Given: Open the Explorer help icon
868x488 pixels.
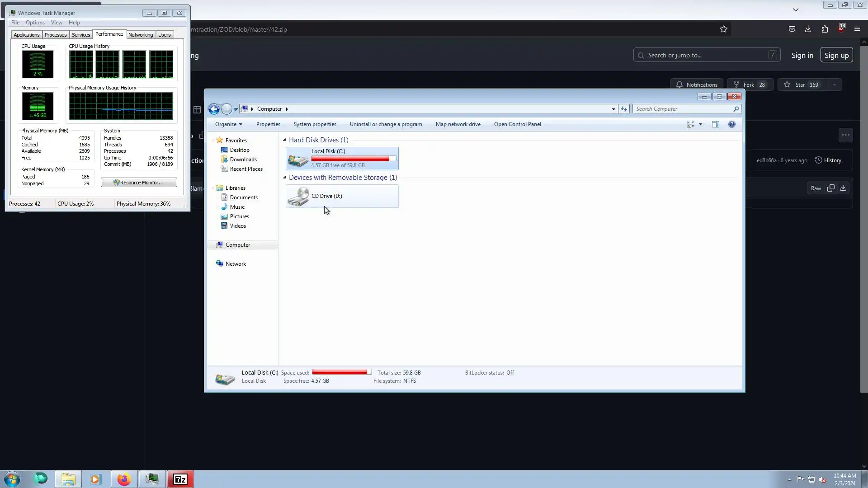Looking at the screenshot, I should click(731, 124).
